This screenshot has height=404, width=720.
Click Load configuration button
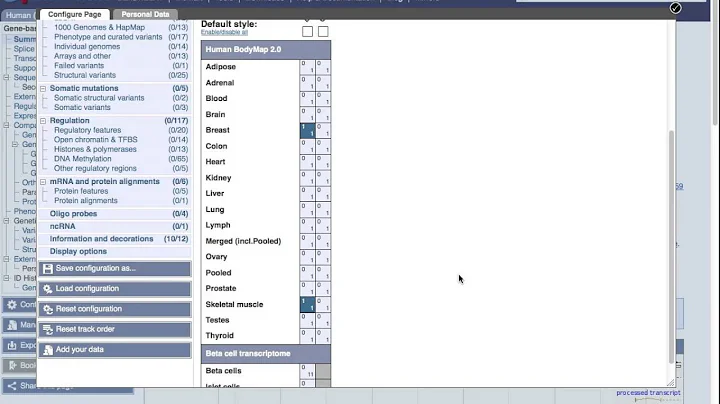(x=115, y=289)
